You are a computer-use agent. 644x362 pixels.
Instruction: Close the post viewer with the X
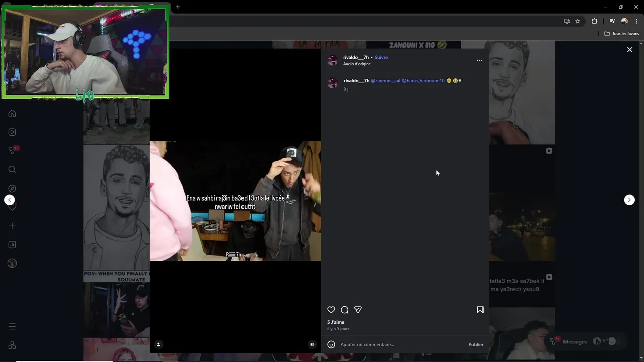click(x=629, y=49)
